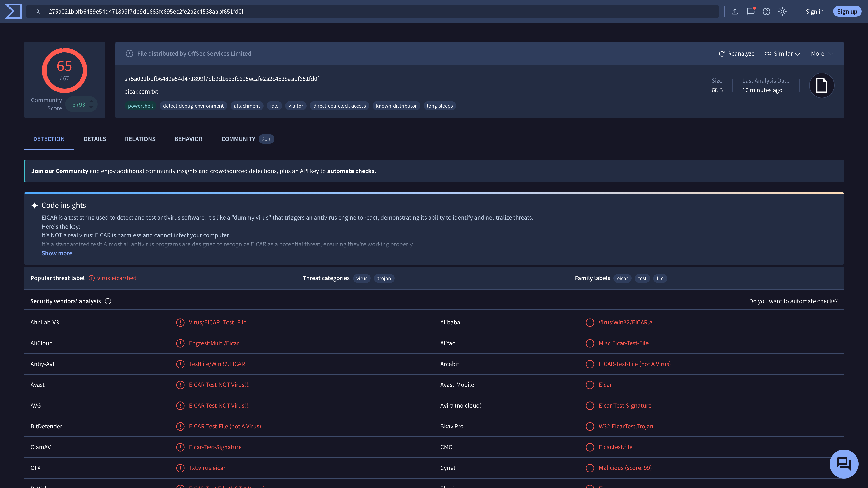Click the file name eicar.com.txt

(141, 91)
